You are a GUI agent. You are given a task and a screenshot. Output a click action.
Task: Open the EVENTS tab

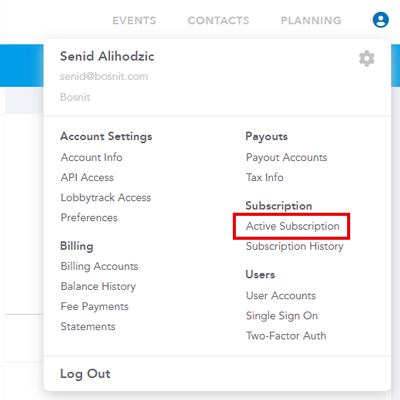click(134, 21)
